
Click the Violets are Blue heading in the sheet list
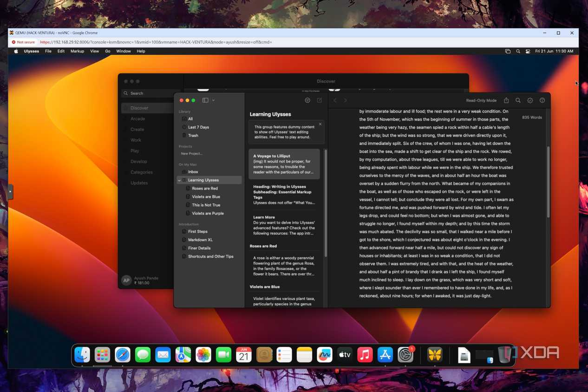pyautogui.click(x=265, y=287)
